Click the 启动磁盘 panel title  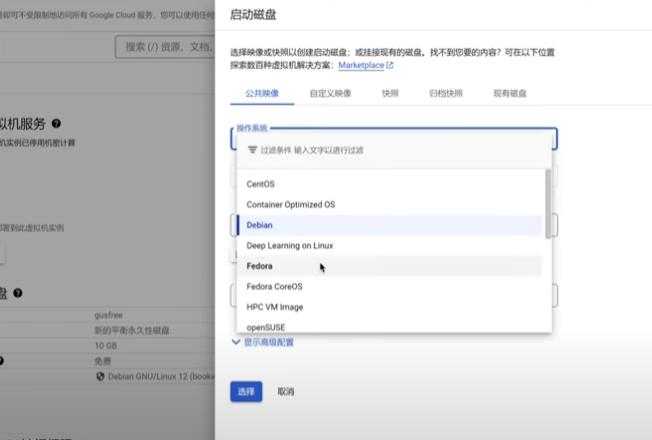[x=253, y=15]
